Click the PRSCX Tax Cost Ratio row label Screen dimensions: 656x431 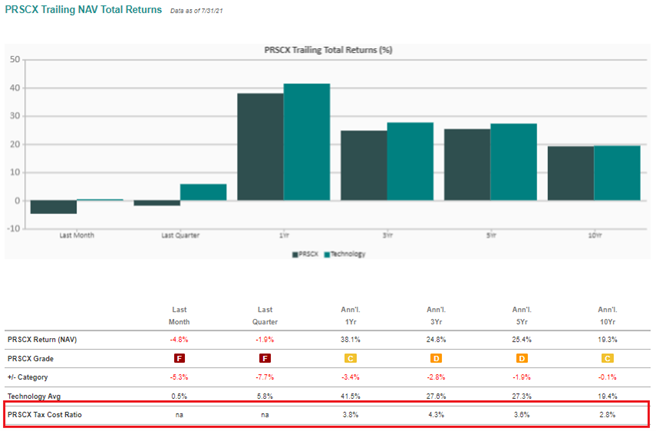[45, 415]
